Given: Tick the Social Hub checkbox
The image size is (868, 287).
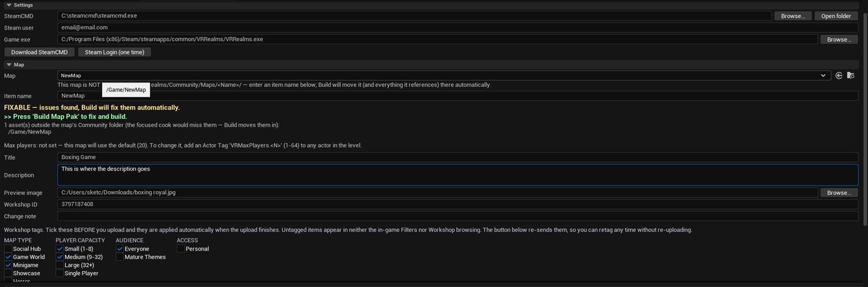Looking at the screenshot, I should pyautogui.click(x=8, y=249).
